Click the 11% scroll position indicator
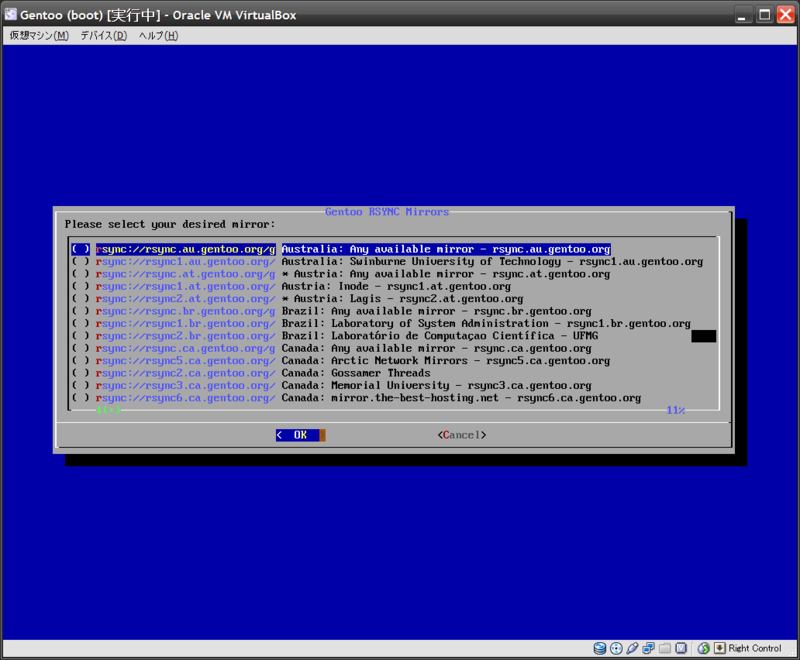The width and height of the screenshot is (800, 660). point(676,410)
